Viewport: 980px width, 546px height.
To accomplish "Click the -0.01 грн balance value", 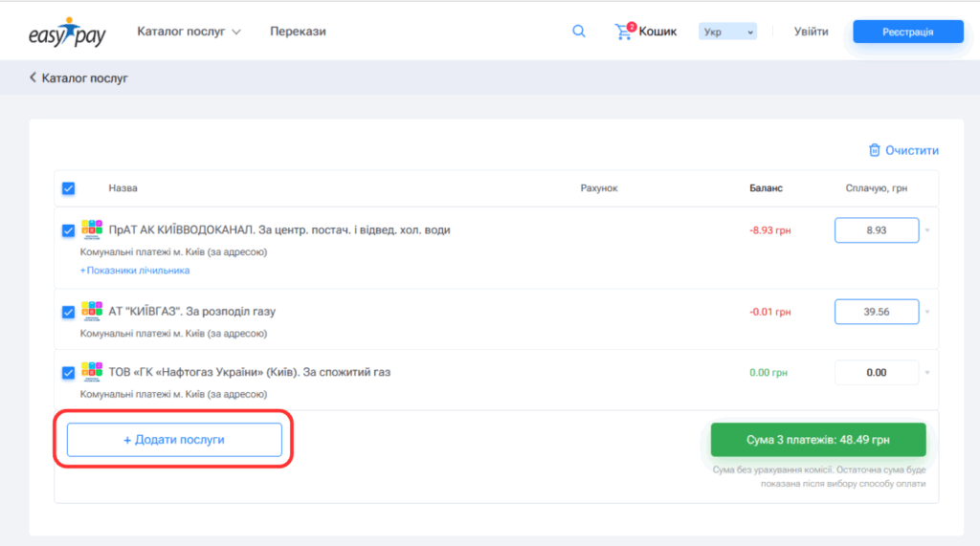I will 770,312.
